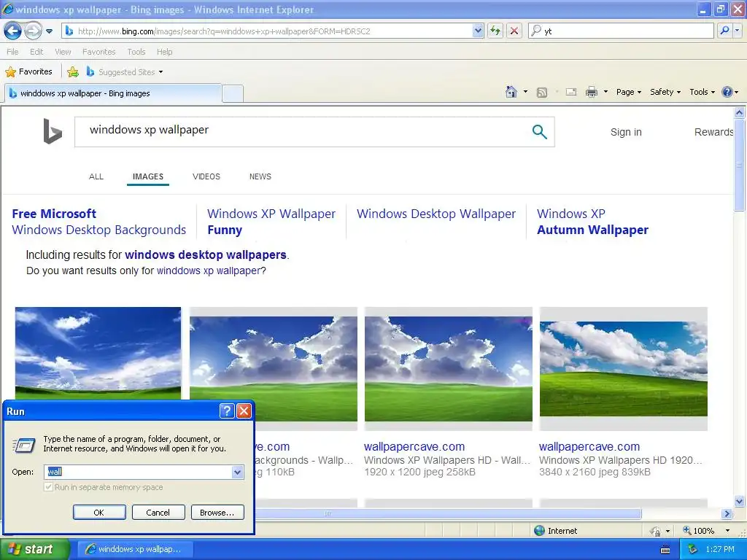Open the 100% zoom level dropdown
The height and width of the screenshot is (560, 747).
pyautogui.click(x=727, y=531)
